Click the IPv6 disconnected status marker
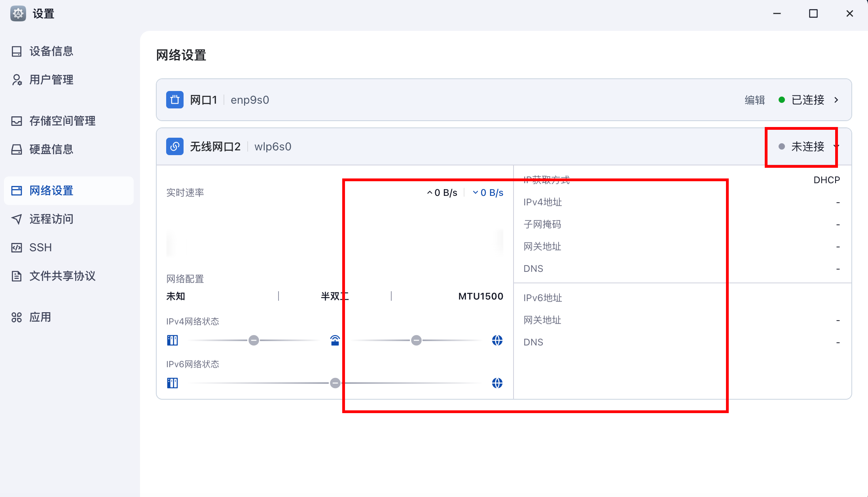Viewport: 868px width, 497px height. coord(335,383)
